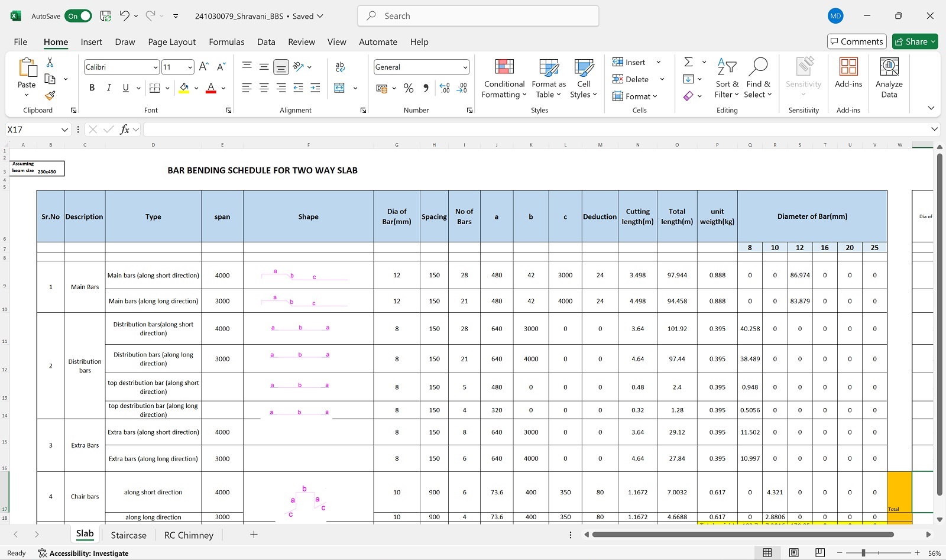Expand the General number format dropdown

coord(465,67)
